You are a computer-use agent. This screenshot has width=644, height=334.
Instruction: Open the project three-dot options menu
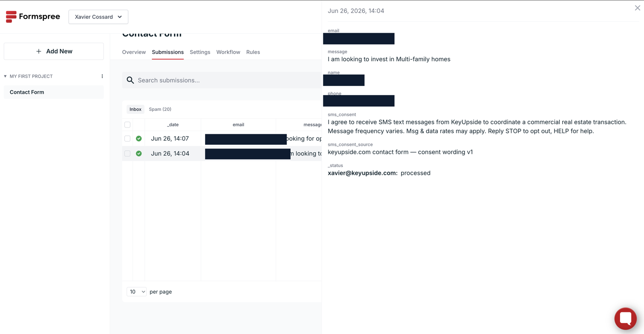[x=102, y=76]
